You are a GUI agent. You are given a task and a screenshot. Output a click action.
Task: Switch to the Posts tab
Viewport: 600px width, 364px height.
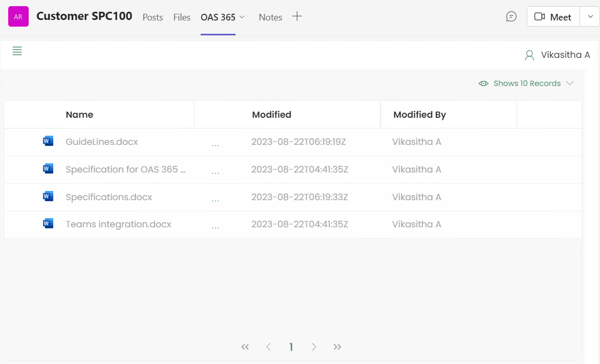[x=153, y=17]
